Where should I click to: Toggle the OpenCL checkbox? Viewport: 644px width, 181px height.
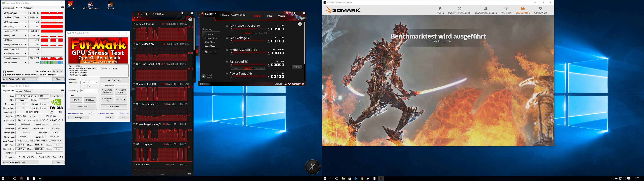point(17,157)
